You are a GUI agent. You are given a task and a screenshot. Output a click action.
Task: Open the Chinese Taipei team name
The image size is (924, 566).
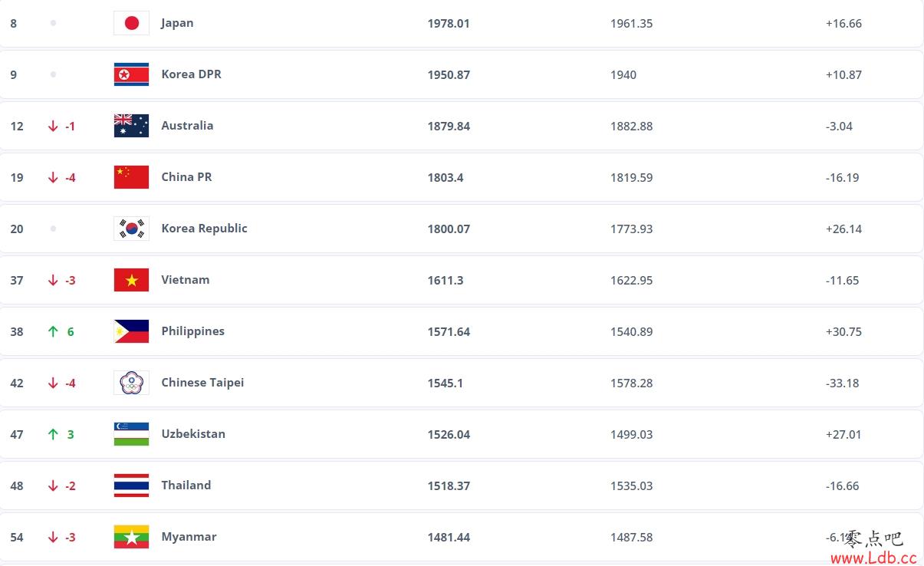[x=202, y=383]
